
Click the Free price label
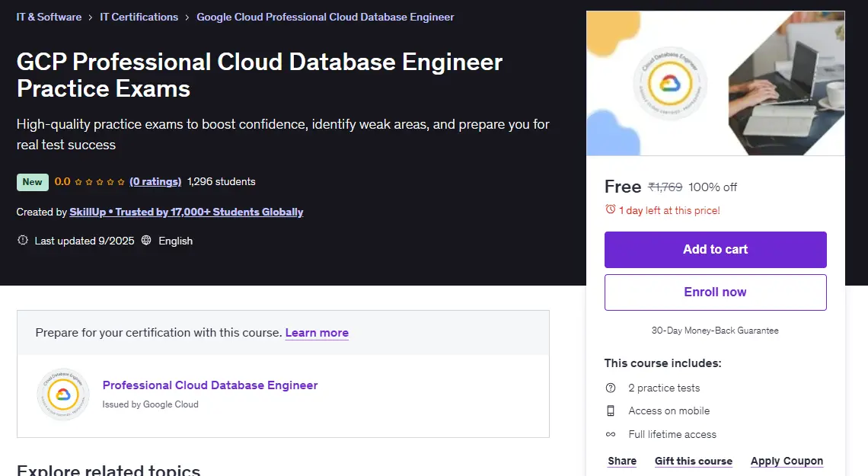623,187
